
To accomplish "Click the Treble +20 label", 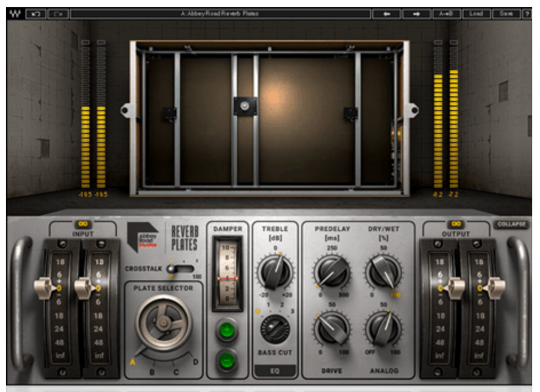I will [287, 295].
